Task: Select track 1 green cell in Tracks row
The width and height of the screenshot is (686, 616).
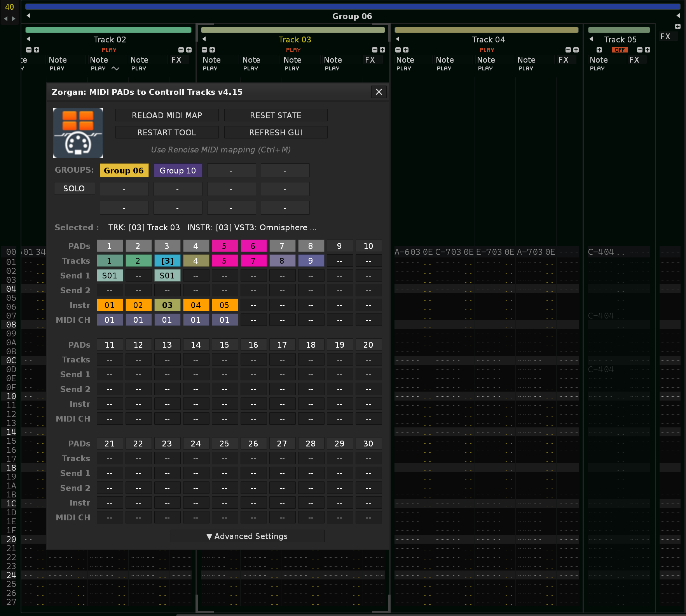Action: point(110,261)
